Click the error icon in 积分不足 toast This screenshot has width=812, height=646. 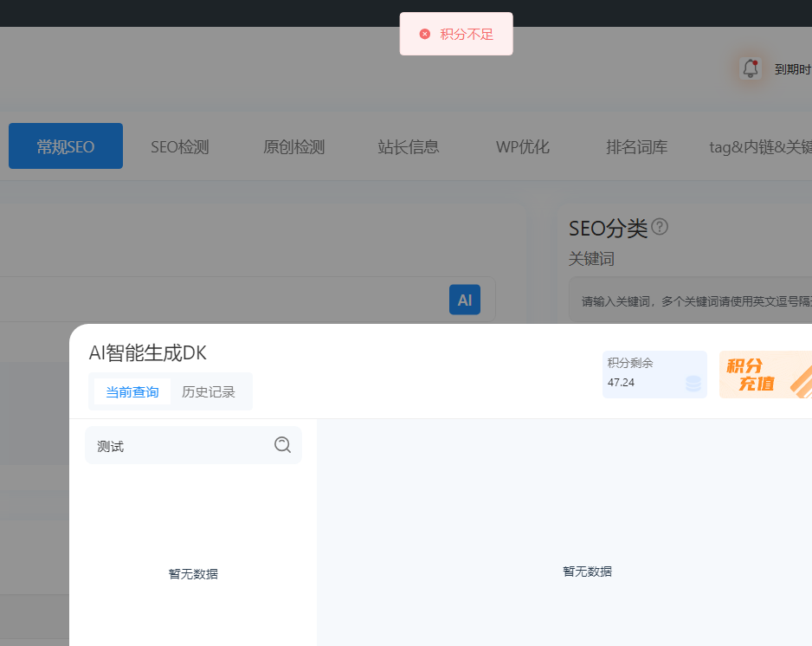point(425,34)
